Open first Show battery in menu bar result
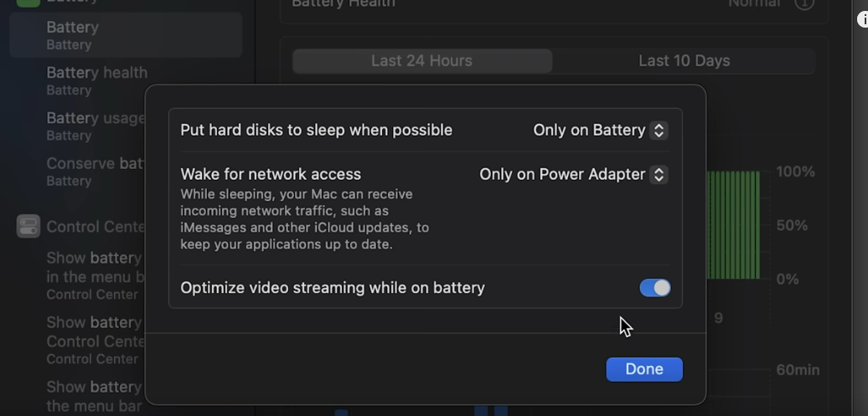 point(94,275)
